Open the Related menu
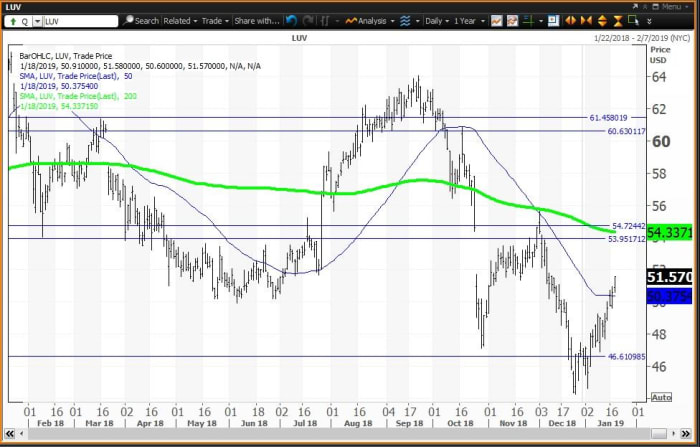 coord(180,20)
